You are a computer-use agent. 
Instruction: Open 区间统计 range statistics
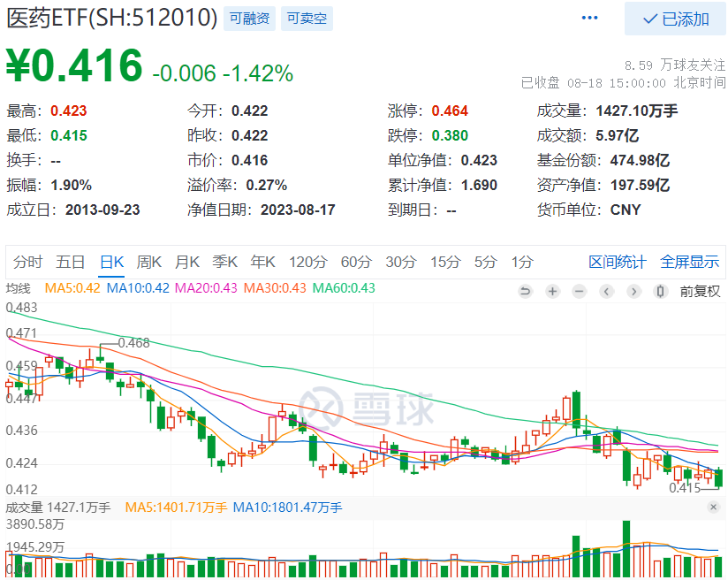(x=617, y=262)
